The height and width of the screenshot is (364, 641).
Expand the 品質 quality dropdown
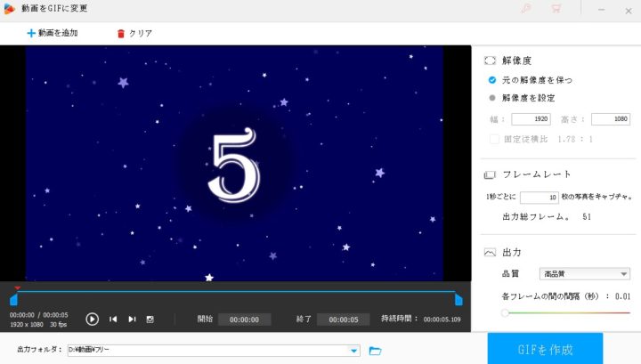(x=623, y=274)
